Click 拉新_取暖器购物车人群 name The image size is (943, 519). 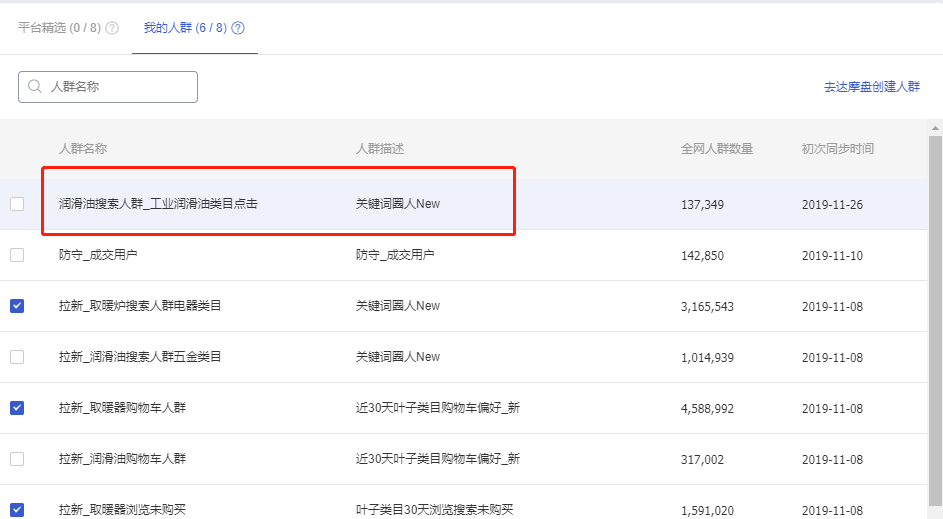point(123,408)
